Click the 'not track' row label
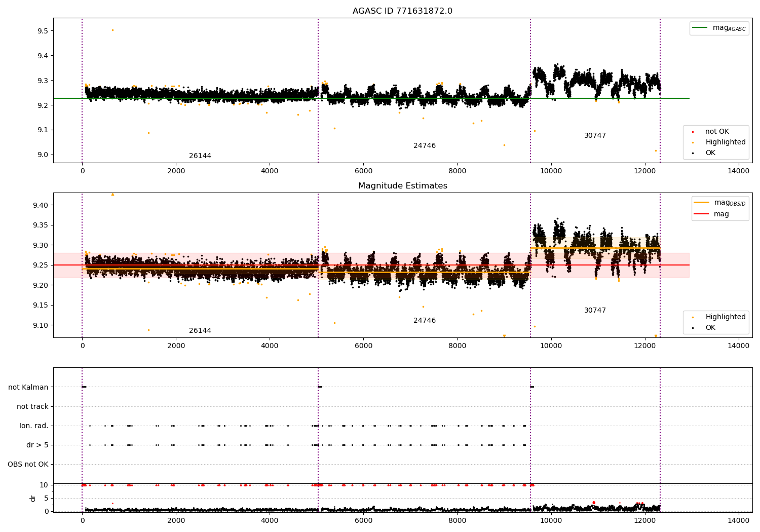 [32, 406]
